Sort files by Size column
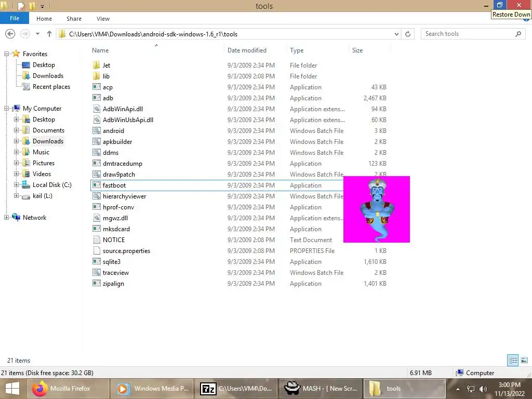Image resolution: width=532 pixels, height=399 pixels. pos(357,50)
